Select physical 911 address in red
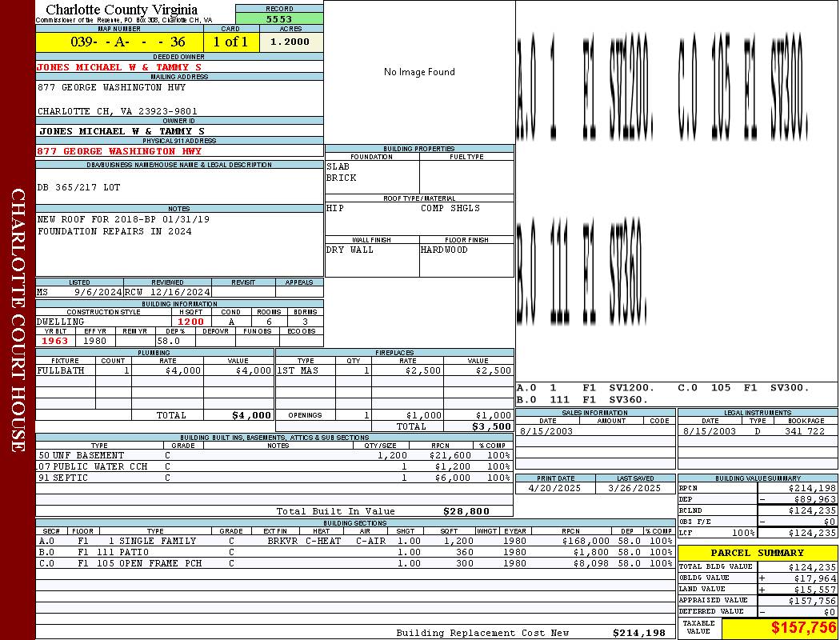Screen dimensions: 840x640 tap(119, 151)
